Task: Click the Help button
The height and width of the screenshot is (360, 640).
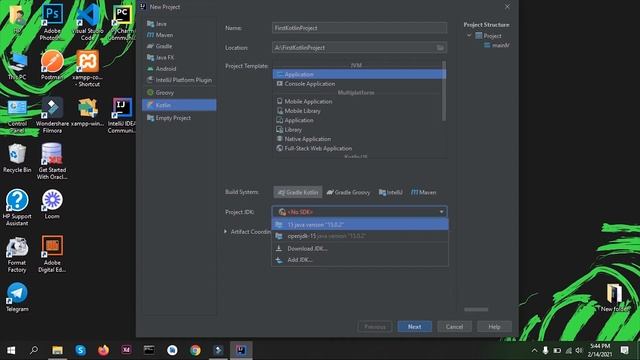Action: pos(494,327)
